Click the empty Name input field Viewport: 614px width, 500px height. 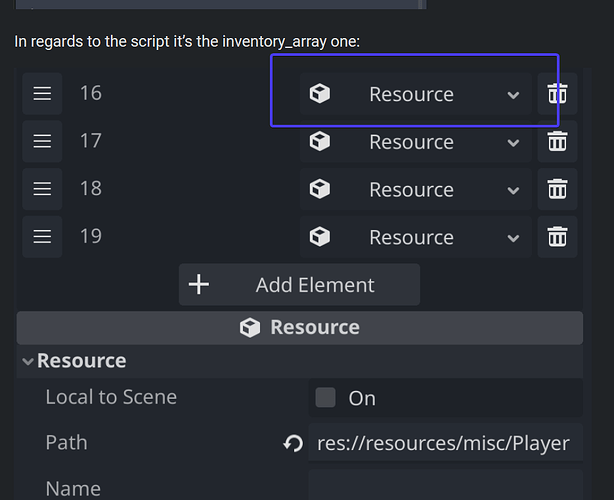pos(444,487)
